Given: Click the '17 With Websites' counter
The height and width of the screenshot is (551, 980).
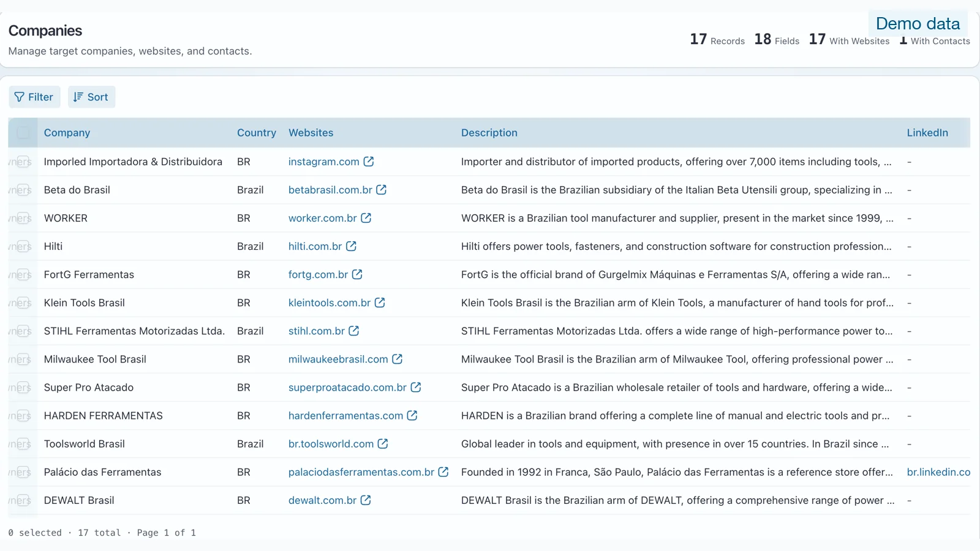Looking at the screenshot, I should tap(849, 40).
